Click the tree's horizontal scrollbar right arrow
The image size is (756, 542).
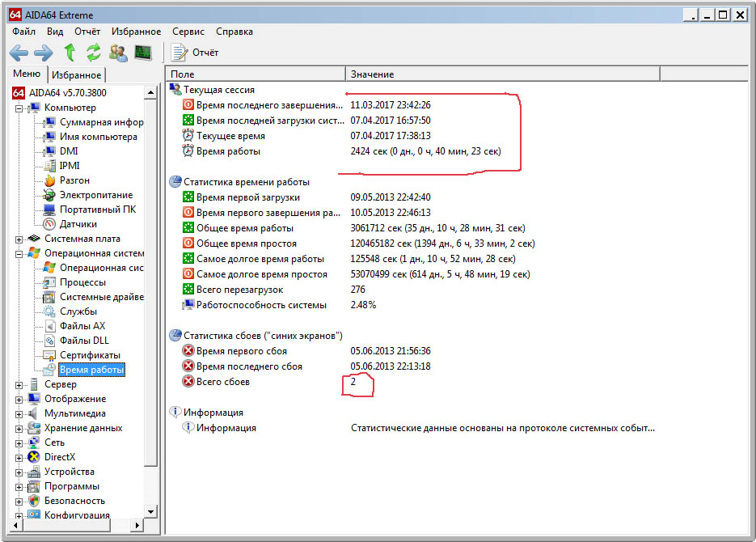pyautogui.click(x=137, y=525)
